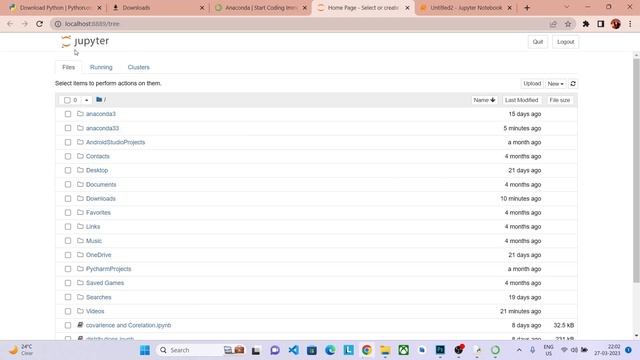The width and height of the screenshot is (640, 360).
Task: Open the Music folder
Action: (x=94, y=241)
